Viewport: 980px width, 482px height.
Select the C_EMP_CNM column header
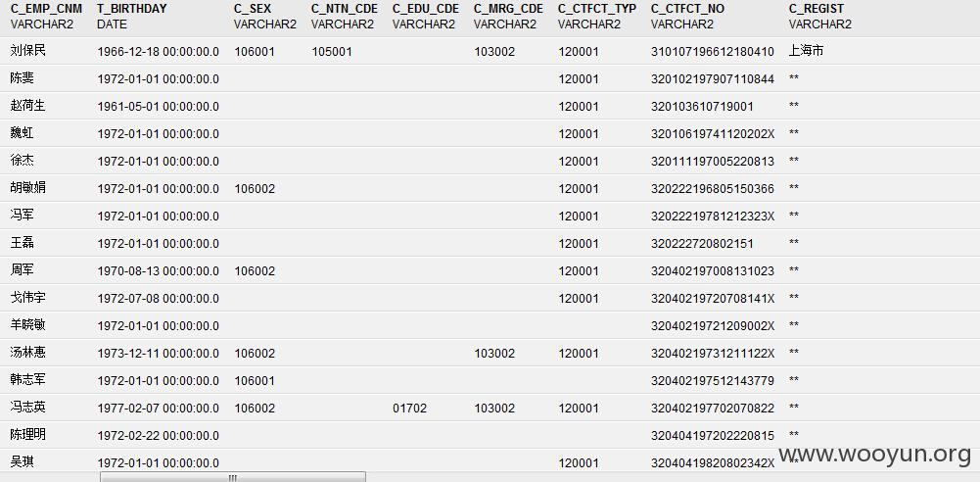(x=46, y=10)
